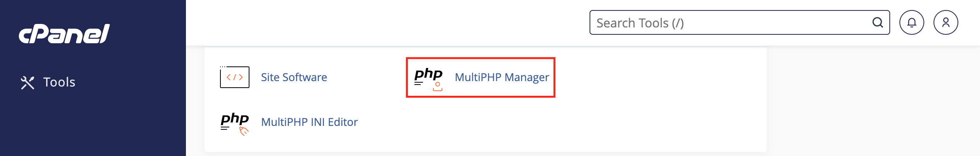Open the MultiPHP INI Editor link

point(309,122)
